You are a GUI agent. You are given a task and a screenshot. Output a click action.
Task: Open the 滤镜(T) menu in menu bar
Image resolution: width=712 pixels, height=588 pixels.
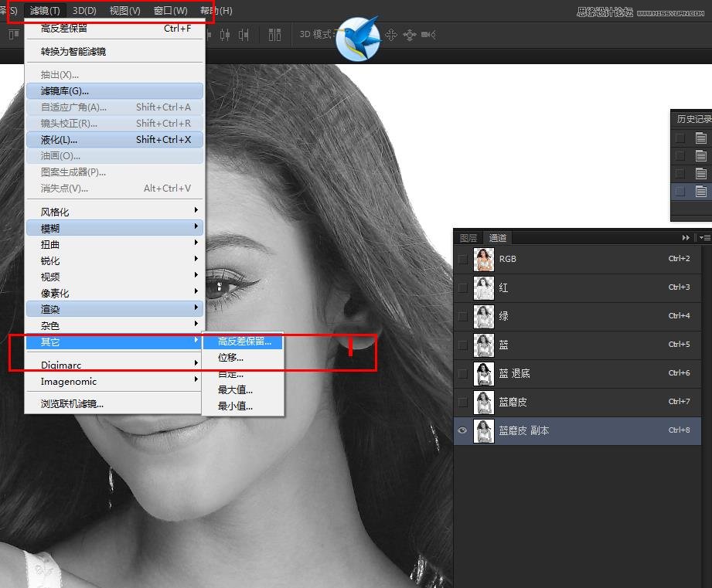pos(45,11)
